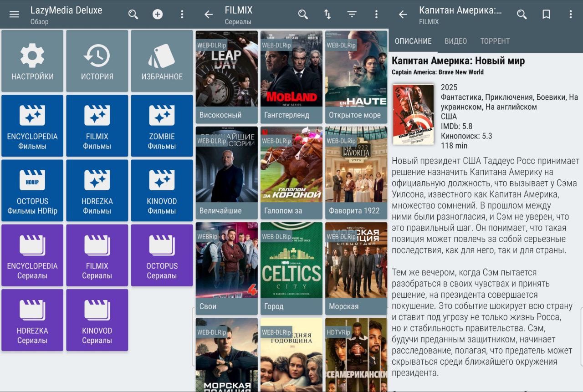583x392 pixels.
Task: Switch to the ВИДЕО tab
Action: (456, 41)
